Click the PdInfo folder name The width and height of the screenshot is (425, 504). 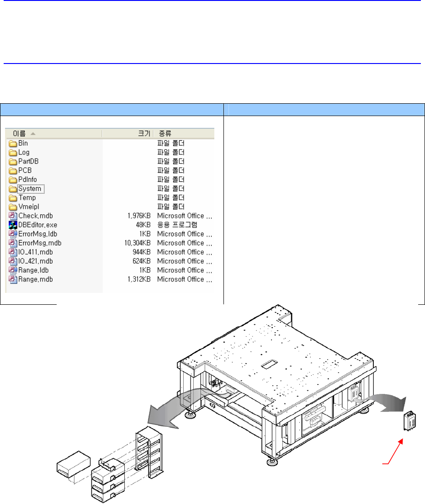(x=27, y=180)
